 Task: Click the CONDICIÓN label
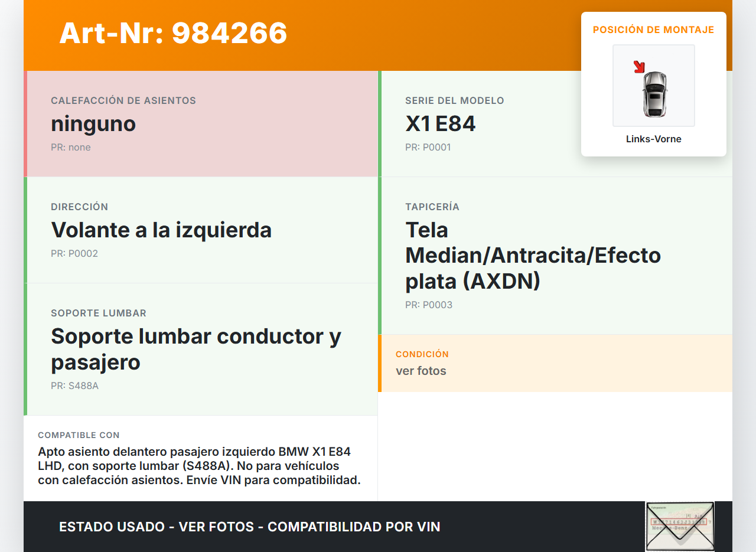click(422, 354)
